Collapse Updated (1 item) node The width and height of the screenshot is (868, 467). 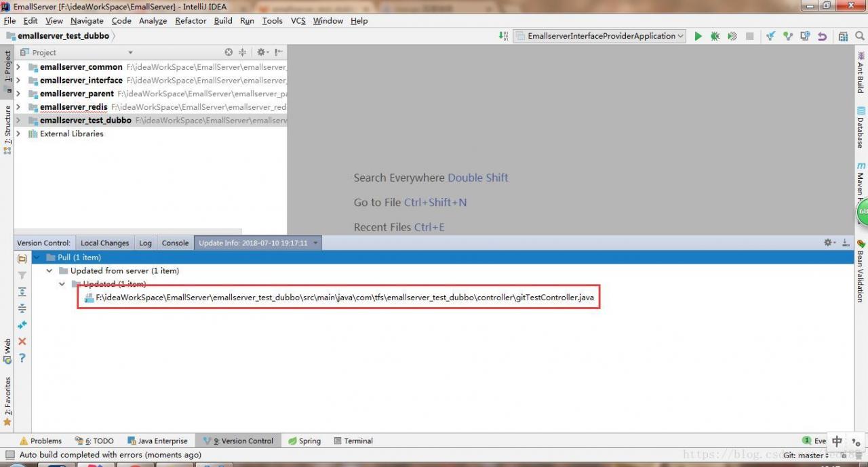[62, 284]
